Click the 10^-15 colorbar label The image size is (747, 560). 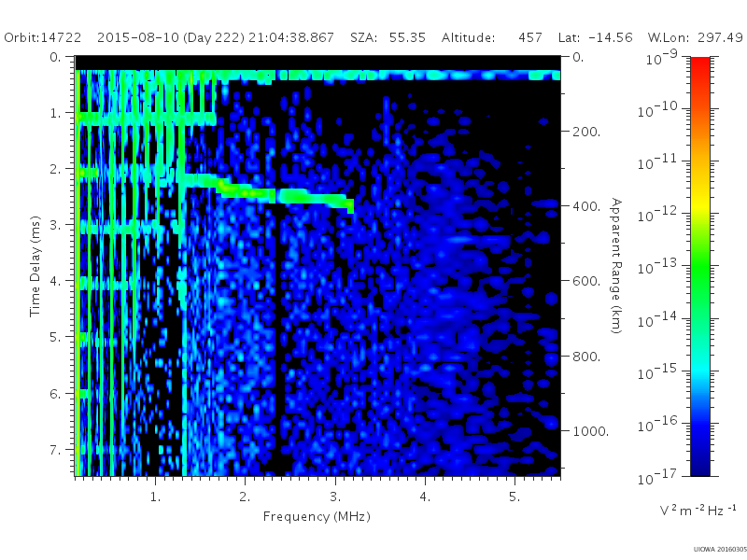[657, 371]
